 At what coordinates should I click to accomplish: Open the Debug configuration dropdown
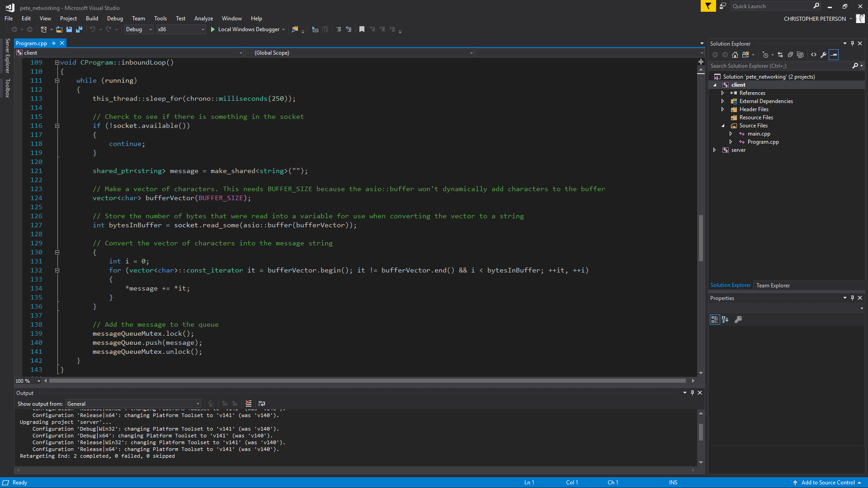tap(139, 29)
